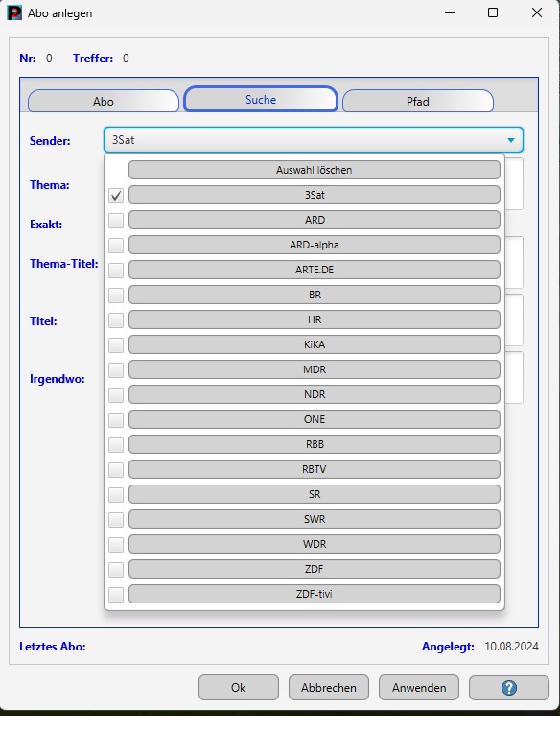560x733 pixels.
Task: Collapse the Sender dropdown arrow
Action: [510, 140]
